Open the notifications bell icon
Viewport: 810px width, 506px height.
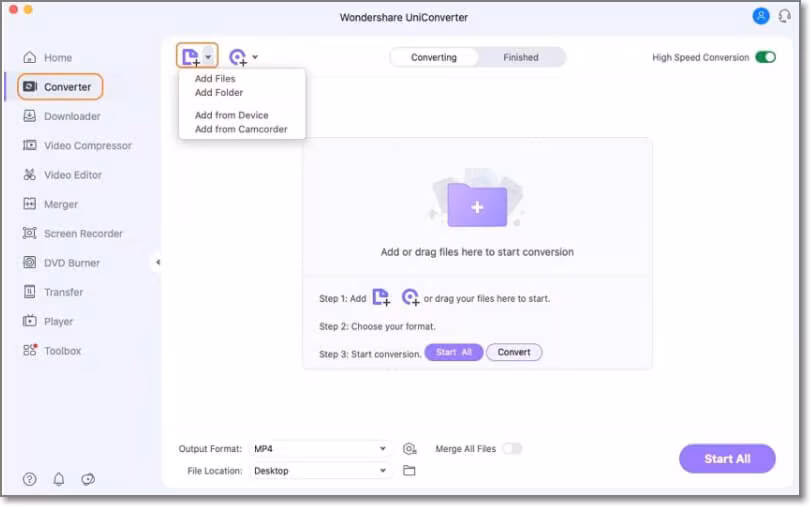coord(59,479)
